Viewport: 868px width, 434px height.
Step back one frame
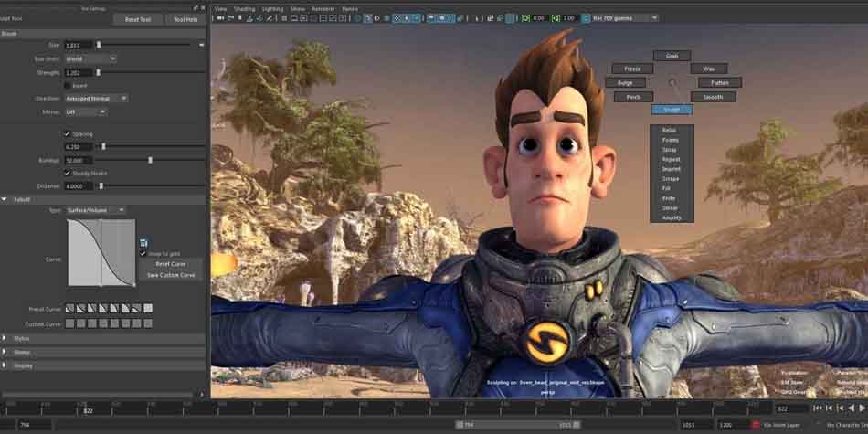pos(830,408)
